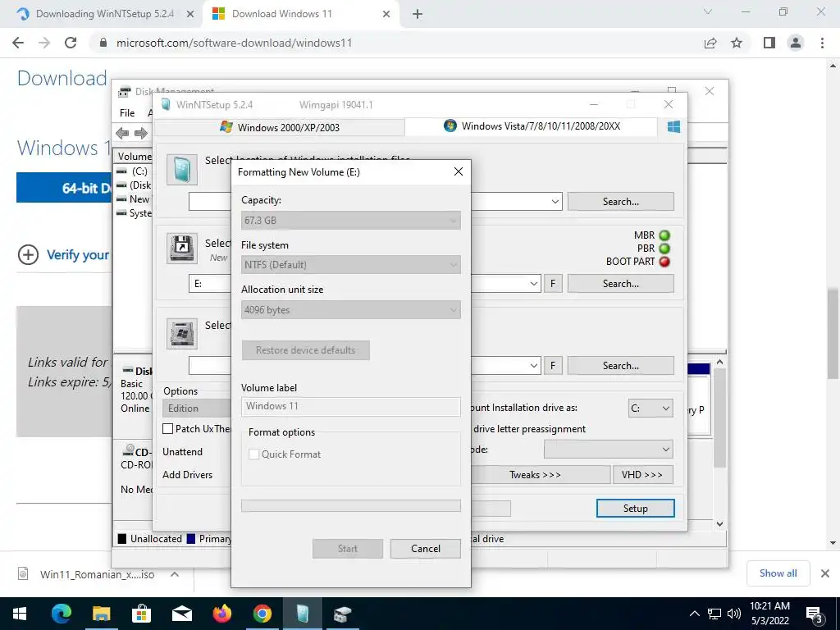This screenshot has width=840, height=630.
Task: Click forward arrow in Disk Management toolbar
Action: tap(141, 133)
